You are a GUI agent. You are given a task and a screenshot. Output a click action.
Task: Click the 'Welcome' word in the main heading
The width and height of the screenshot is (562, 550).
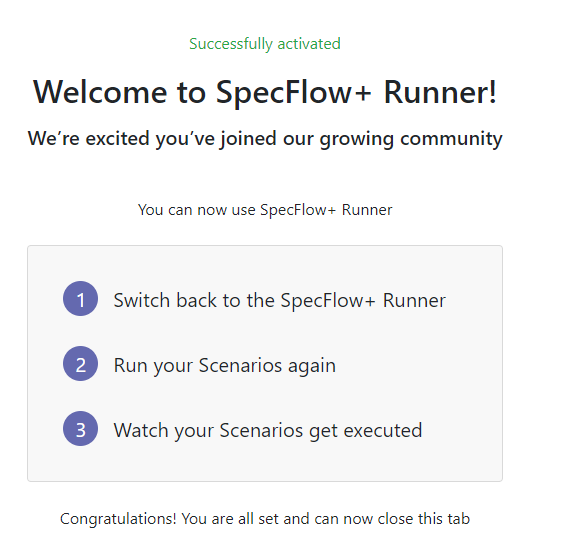point(100,92)
